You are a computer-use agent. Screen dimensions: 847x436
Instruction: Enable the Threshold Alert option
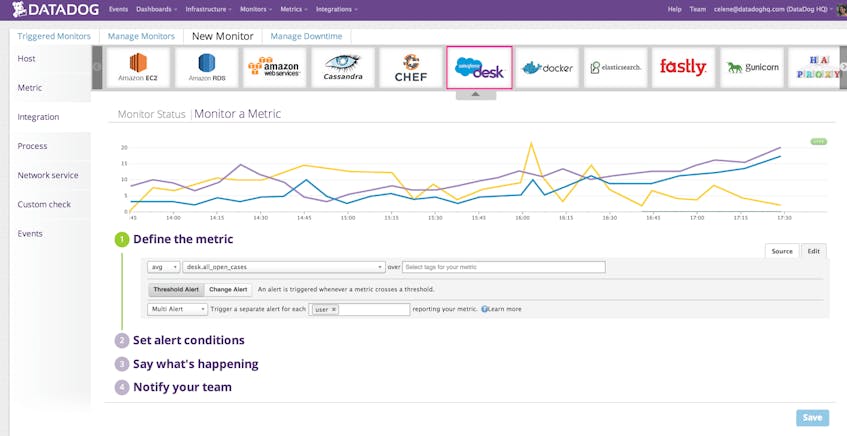(x=176, y=290)
